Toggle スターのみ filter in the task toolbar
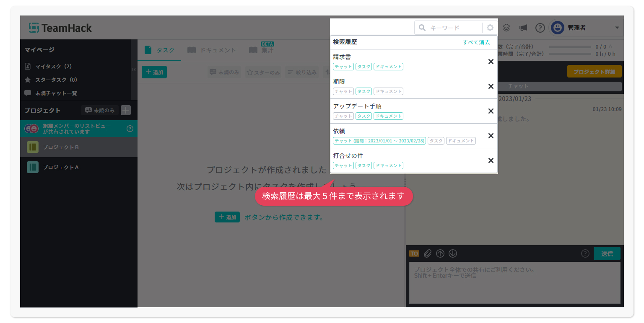Image resolution: width=644 pixels, height=323 pixels. (263, 72)
